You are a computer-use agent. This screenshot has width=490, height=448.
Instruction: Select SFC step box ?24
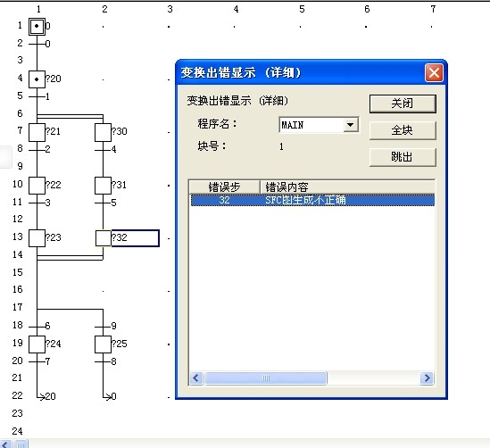point(37,344)
